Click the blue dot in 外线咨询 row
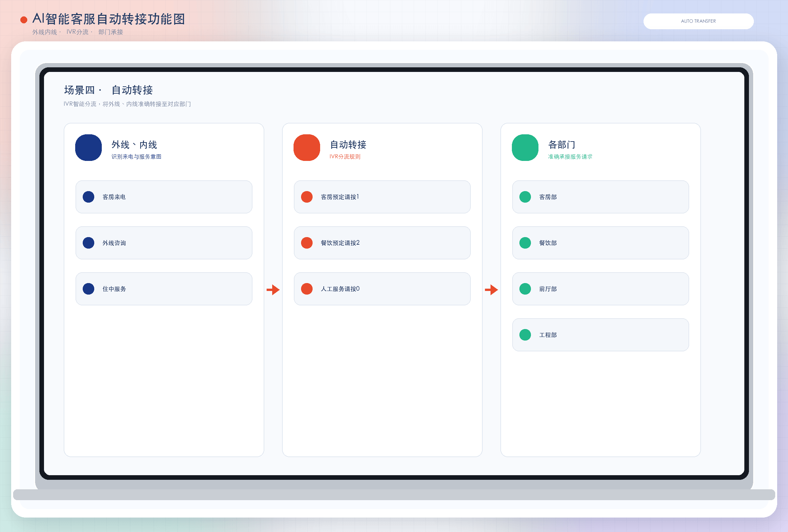The image size is (788, 532). tap(89, 243)
